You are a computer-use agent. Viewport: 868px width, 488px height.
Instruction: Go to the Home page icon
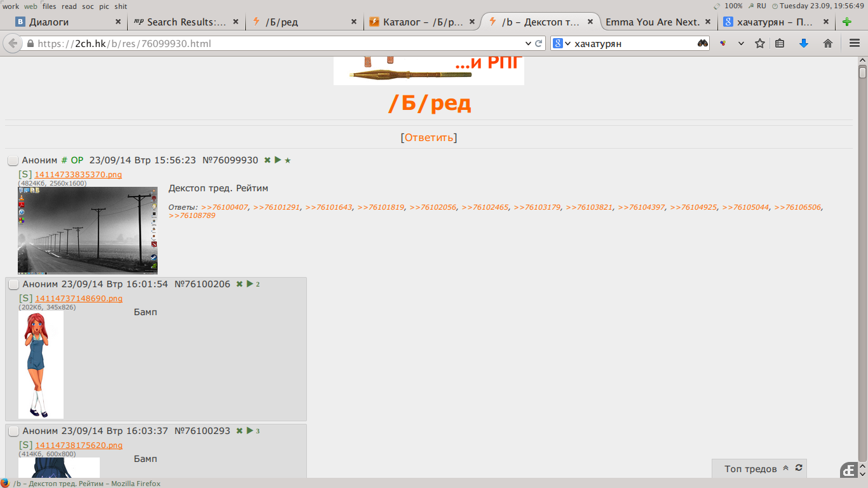pyautogui.click(x=828, y=43)
